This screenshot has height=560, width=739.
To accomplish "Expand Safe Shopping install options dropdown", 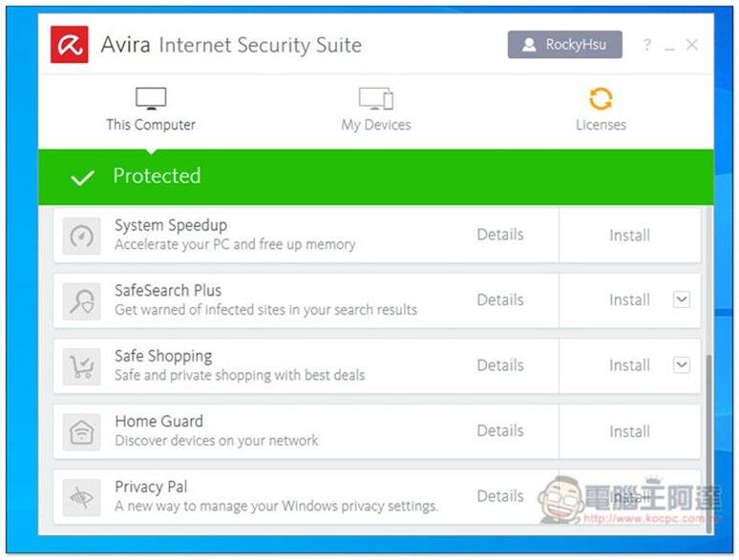I will pyautogui.click(x=682, y=365).
